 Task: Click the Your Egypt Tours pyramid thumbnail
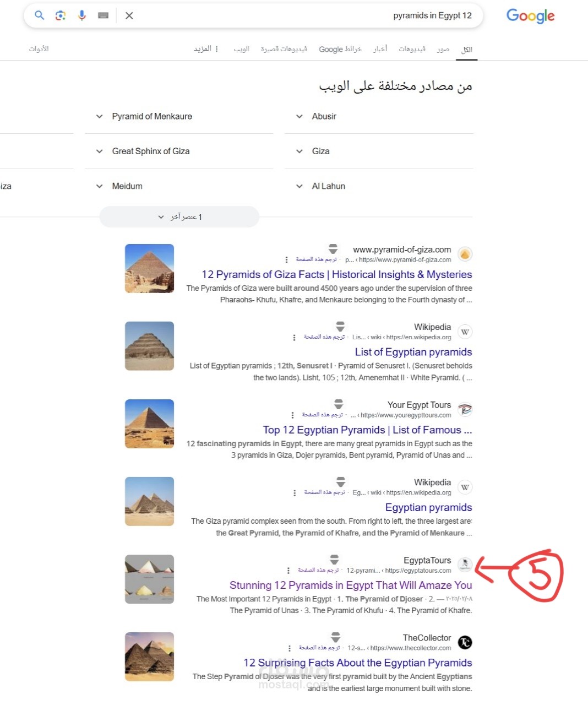149,424
